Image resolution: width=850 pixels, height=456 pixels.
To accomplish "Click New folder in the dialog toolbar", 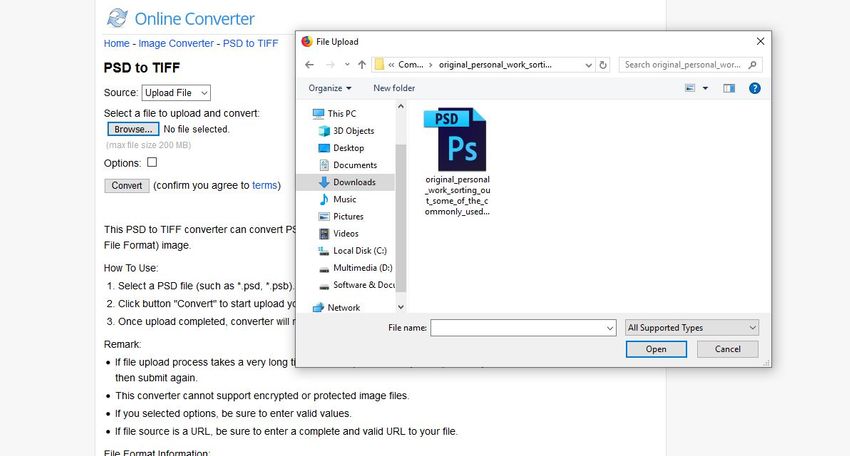I will 394,88.
